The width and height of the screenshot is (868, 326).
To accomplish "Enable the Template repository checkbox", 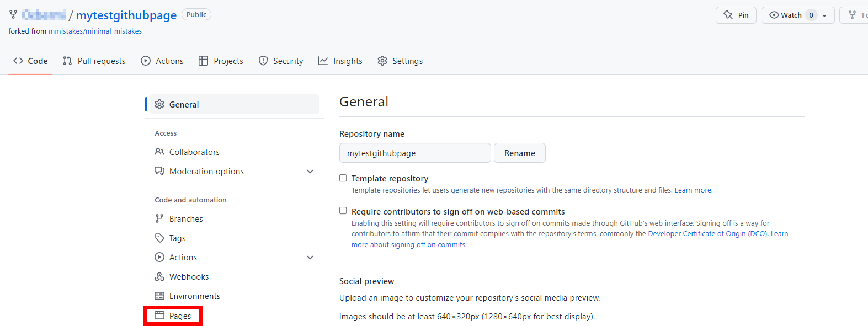I will [343, 178].
